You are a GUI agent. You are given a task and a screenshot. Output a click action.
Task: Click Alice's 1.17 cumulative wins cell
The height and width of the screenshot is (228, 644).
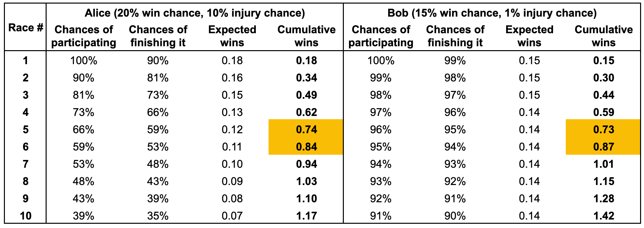pos(306,216)
